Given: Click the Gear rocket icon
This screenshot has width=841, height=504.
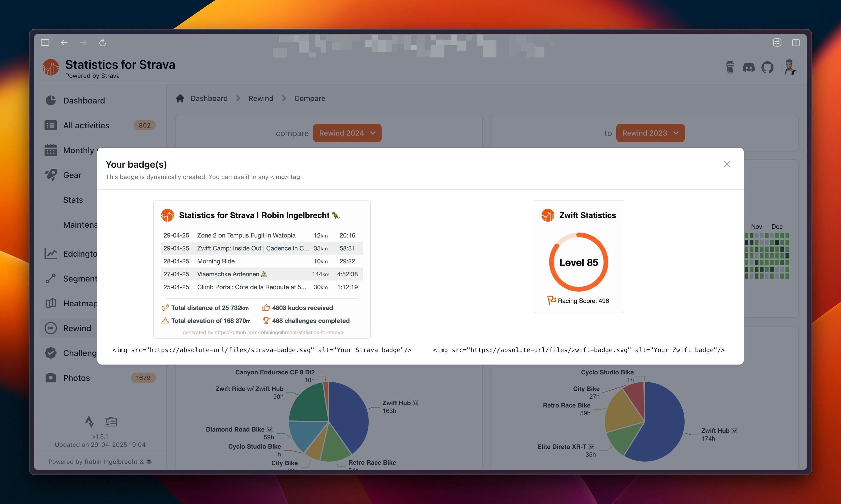Looking at the screenshot, I should (51, 175).
